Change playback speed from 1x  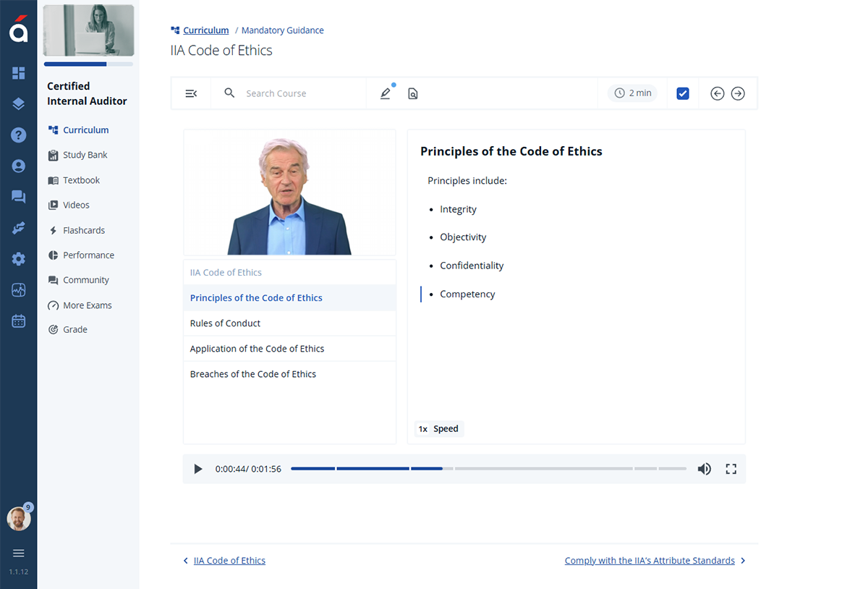(438, 428)
